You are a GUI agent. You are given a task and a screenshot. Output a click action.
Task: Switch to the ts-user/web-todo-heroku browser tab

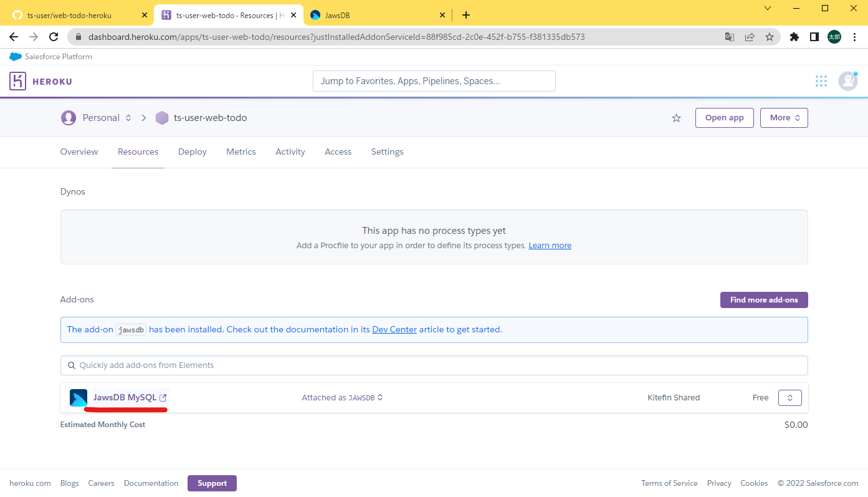(77, 15)
